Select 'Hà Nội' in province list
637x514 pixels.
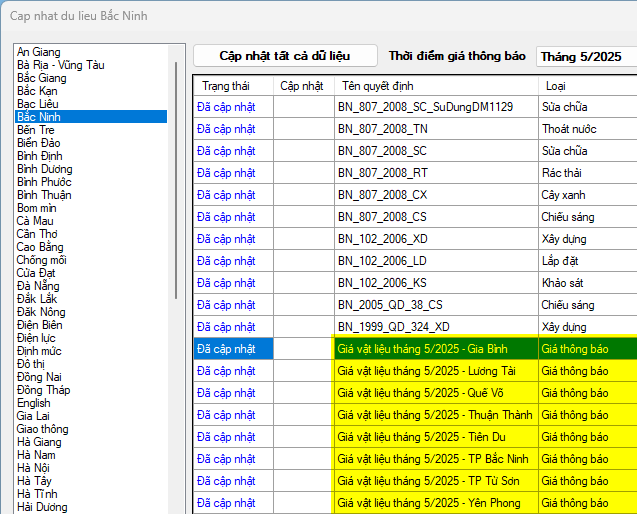(36, 468)
